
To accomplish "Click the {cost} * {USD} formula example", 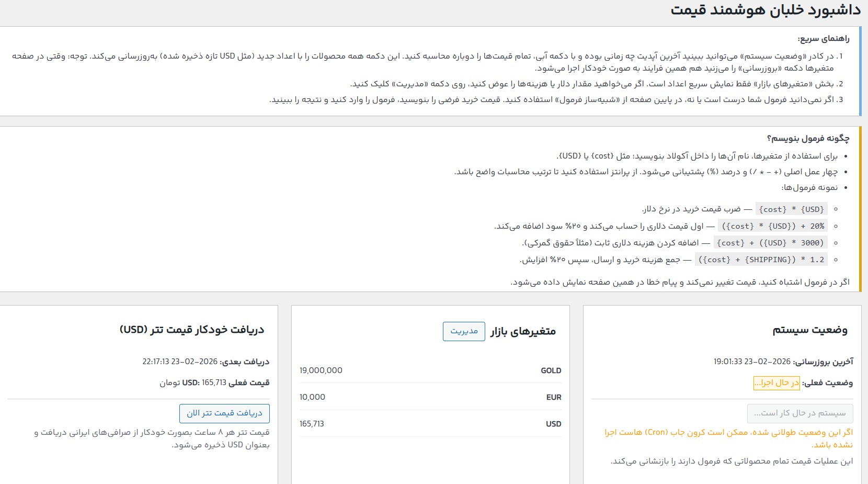I will pos(792,209).
